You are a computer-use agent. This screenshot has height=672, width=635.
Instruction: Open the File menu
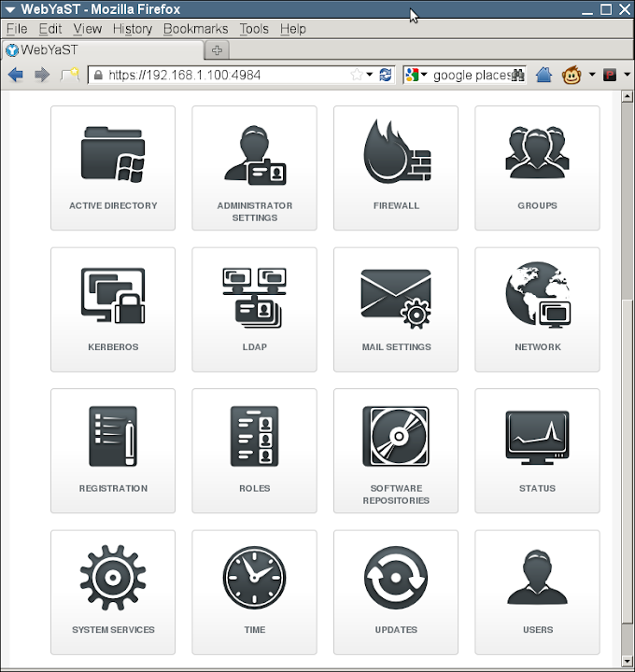coord(17,29)
